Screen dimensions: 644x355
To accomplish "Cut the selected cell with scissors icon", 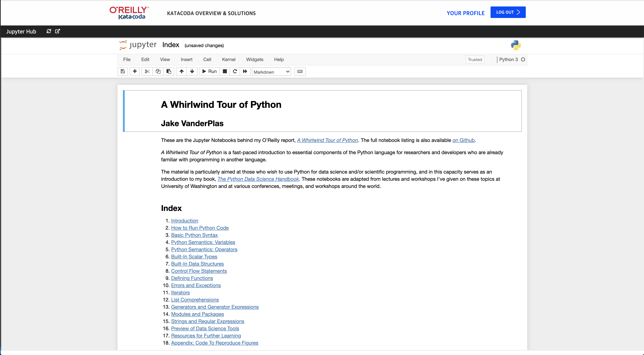I will point(147,72).
